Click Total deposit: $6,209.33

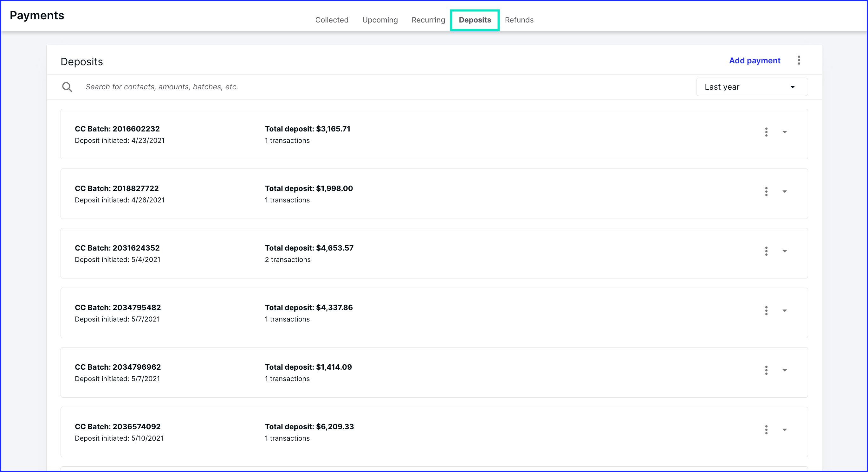(309, 427)
